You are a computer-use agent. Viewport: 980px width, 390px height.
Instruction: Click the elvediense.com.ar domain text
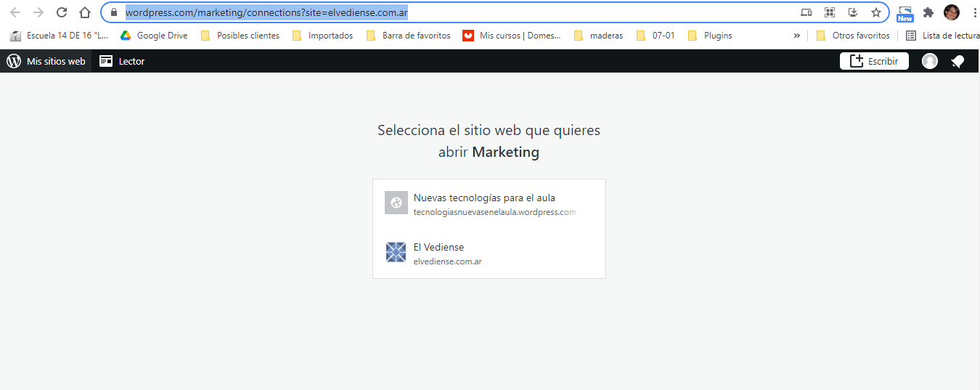[448, 261]
